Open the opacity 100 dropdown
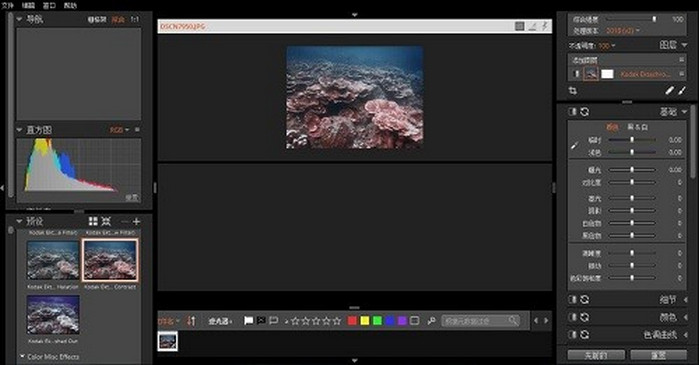 pos(607,46)
